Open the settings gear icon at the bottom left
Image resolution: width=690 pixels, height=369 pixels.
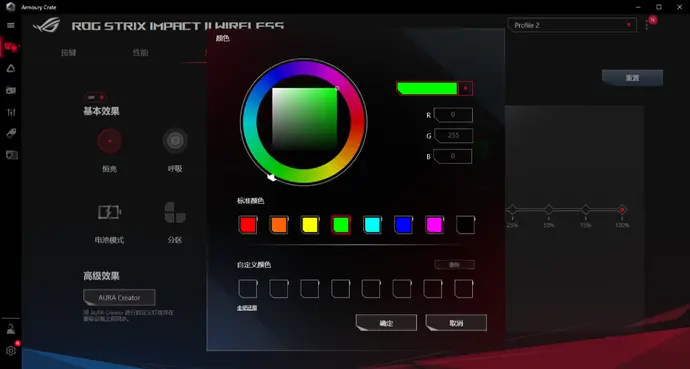[11, 351]
